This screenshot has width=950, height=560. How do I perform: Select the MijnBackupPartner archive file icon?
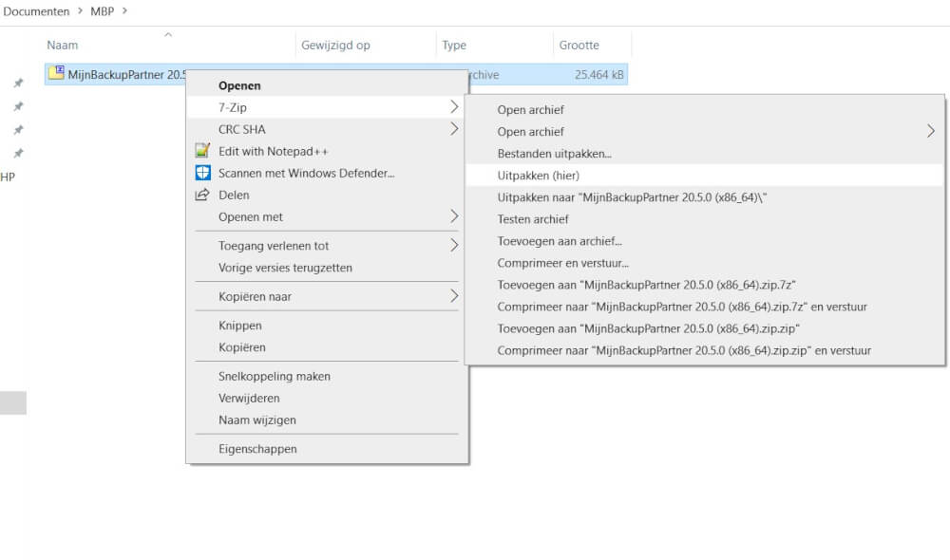(56, 73)
